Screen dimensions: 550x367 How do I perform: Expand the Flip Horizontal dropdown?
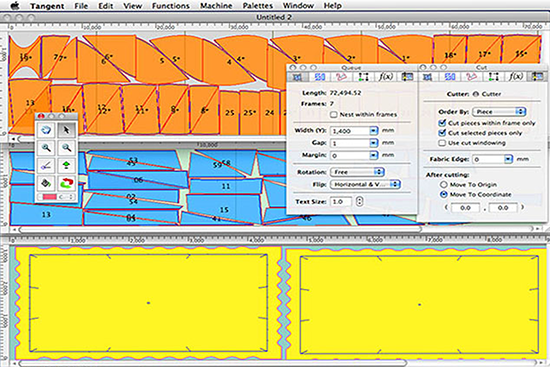365,184
